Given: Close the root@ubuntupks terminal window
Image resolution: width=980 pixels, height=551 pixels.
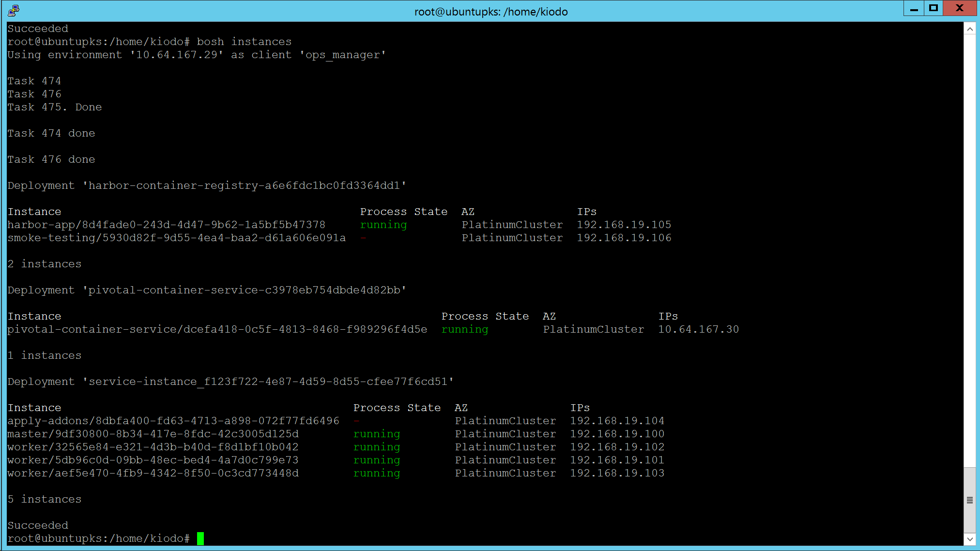Looking at the screenshot, I should 960,9.
